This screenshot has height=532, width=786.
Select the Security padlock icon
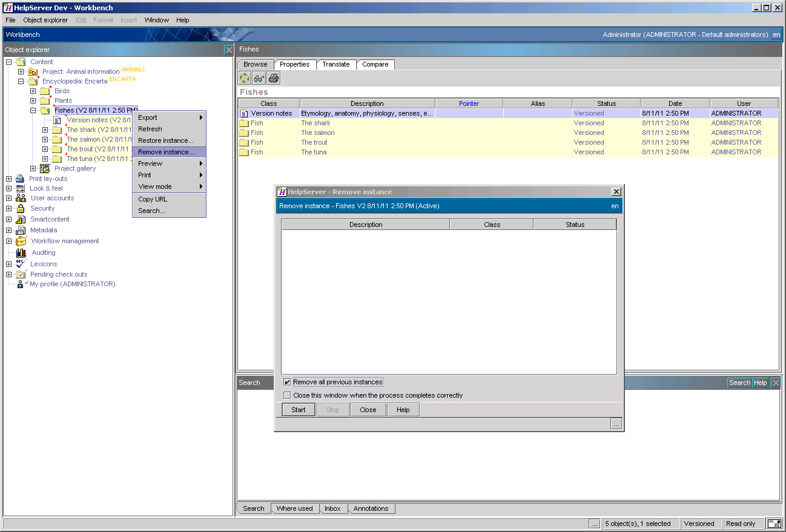(19, 208)
